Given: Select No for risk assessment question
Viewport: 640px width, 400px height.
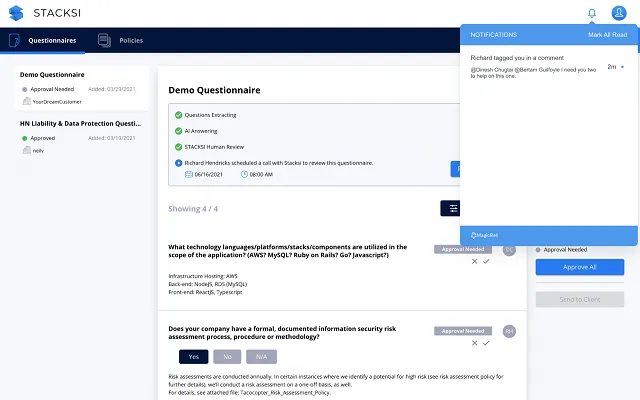Looking at the screenshot, I should coord(227,357).
